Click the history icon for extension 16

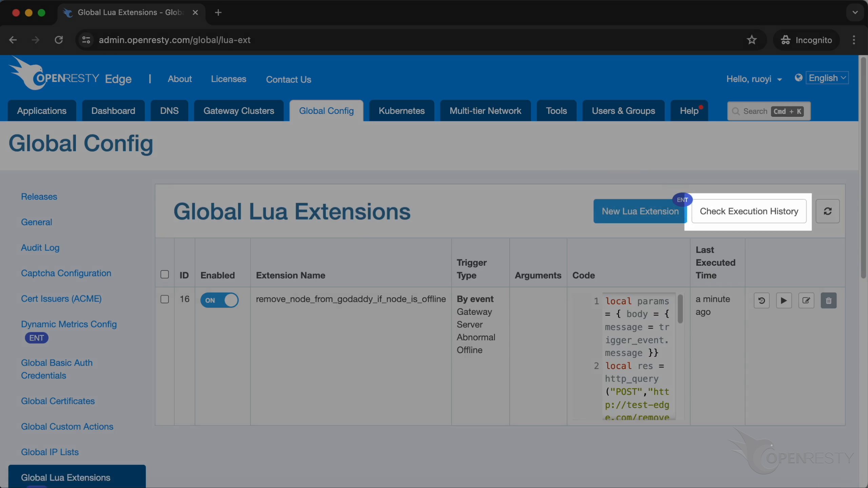(x=762, y=300)
